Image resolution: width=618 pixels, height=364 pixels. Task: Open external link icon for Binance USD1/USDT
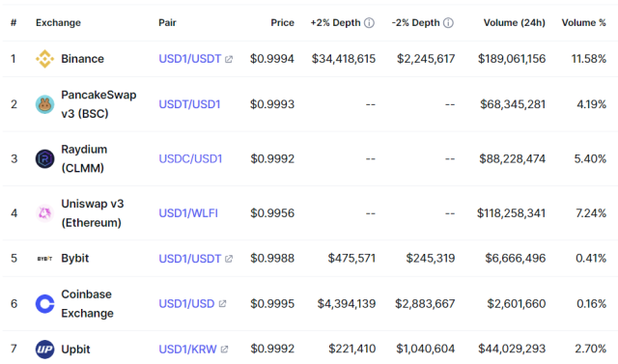[x=229, y=59]
